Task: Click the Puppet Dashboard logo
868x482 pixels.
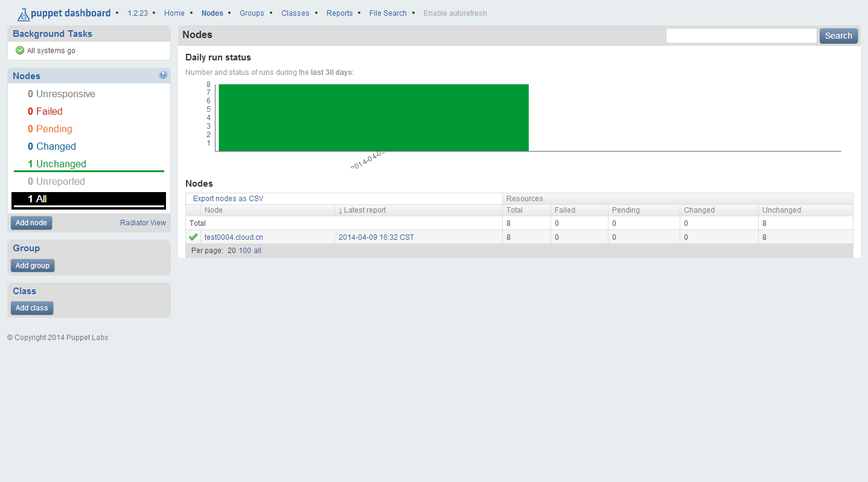Action: (64, 13)
